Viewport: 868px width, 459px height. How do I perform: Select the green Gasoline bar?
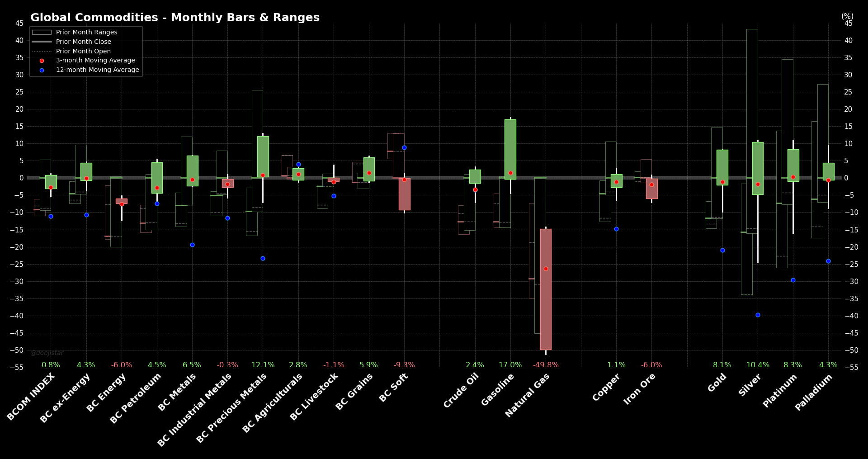(x=510, y=149)
